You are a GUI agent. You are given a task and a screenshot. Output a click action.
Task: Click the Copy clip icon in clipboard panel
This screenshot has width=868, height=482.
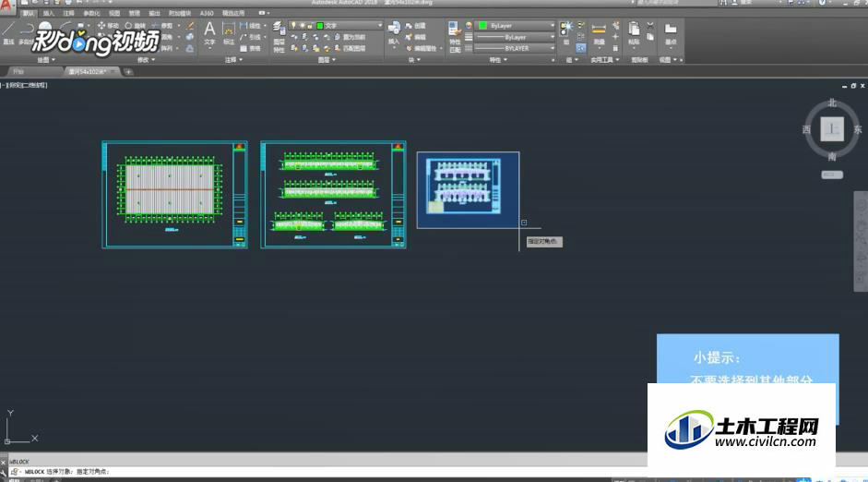click(650, 37)
